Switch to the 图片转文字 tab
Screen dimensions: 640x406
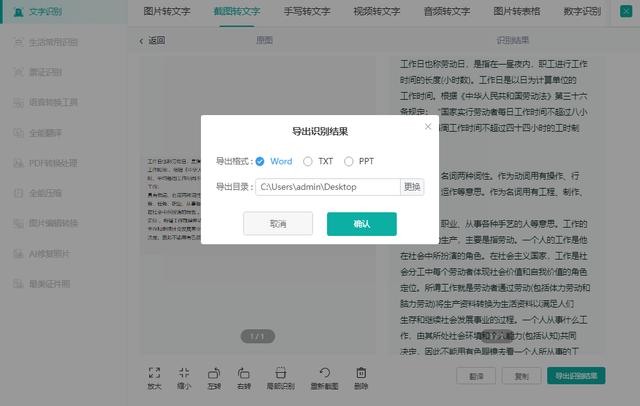(x=167, y=11)
